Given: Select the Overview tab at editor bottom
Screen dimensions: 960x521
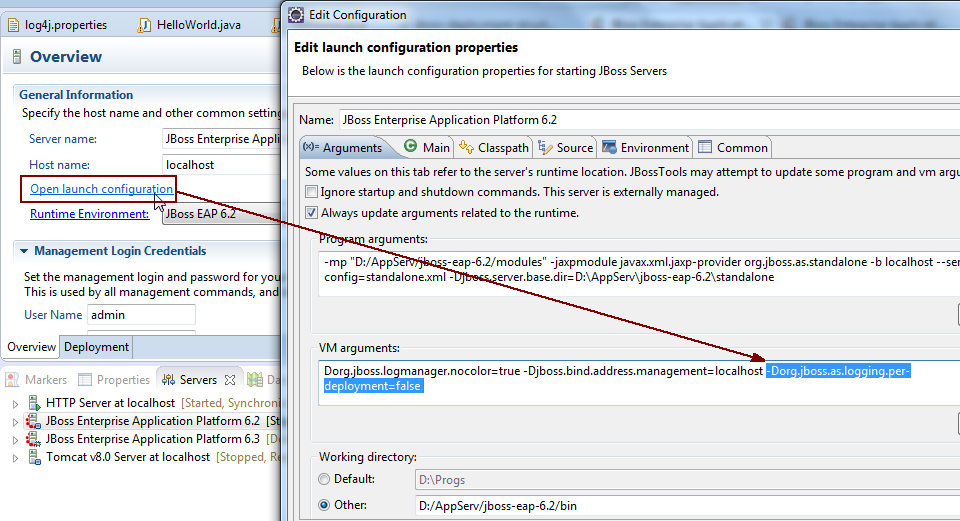Looking at the screenshot, I should coord(31,347).
